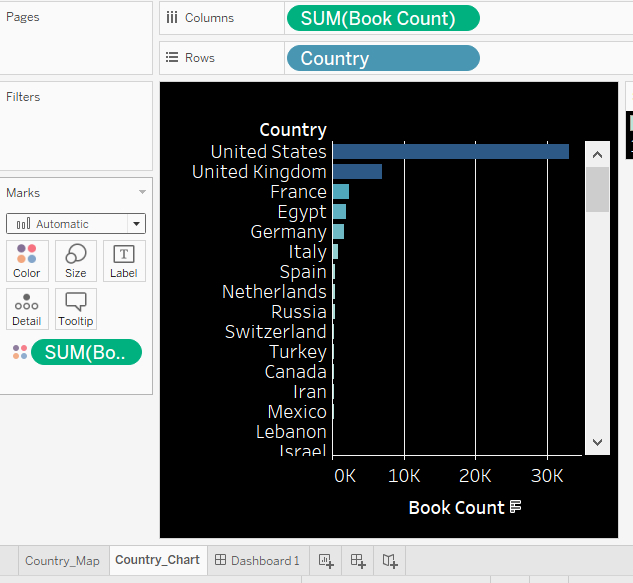Click the Egypt row label
Screen dimensions: 633x583
pos(302,212)
